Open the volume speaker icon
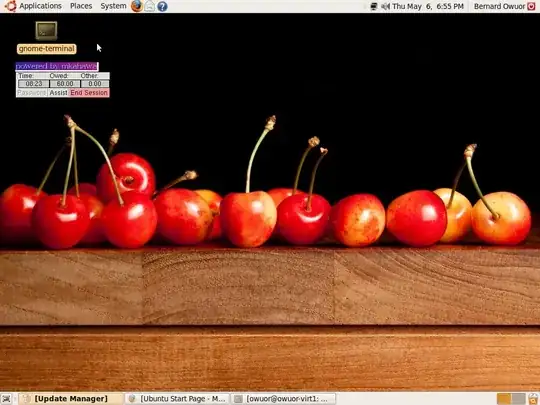 (385, 6)
